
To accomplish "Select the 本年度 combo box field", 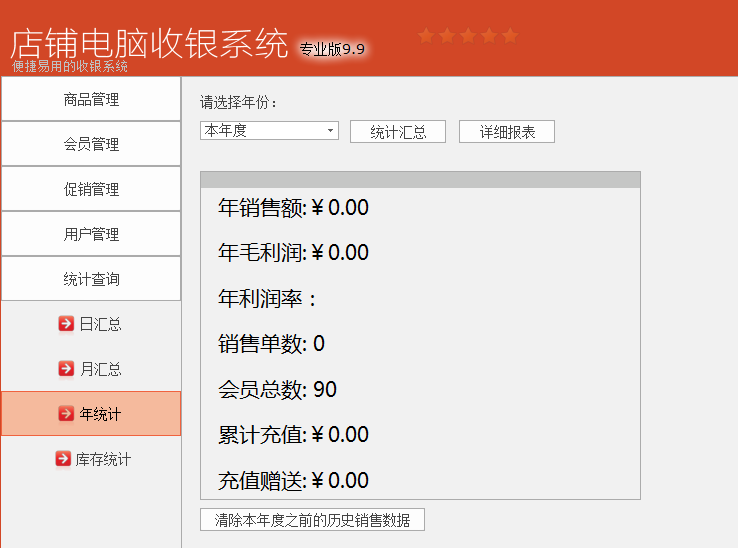I will pos(269,130).
